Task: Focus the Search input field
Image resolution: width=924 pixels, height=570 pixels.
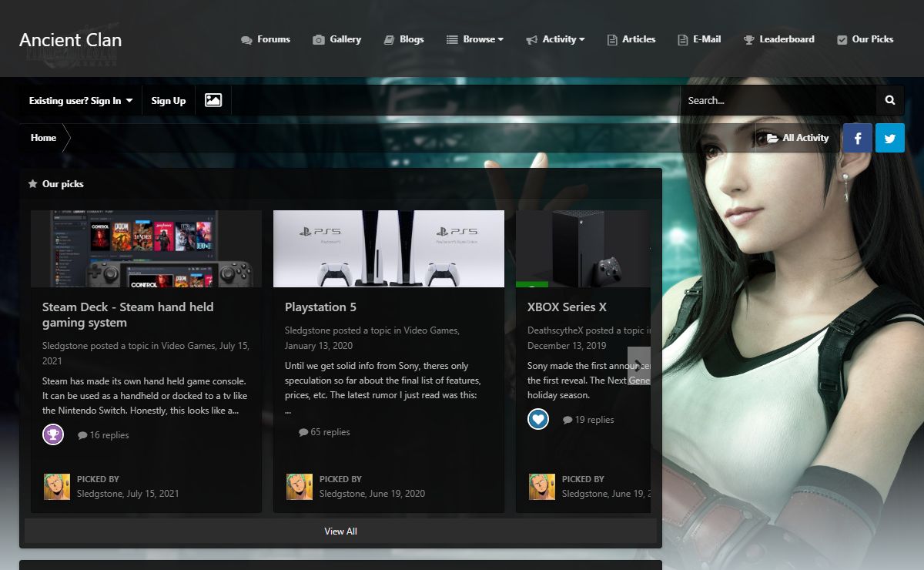Action: [778, 100]
